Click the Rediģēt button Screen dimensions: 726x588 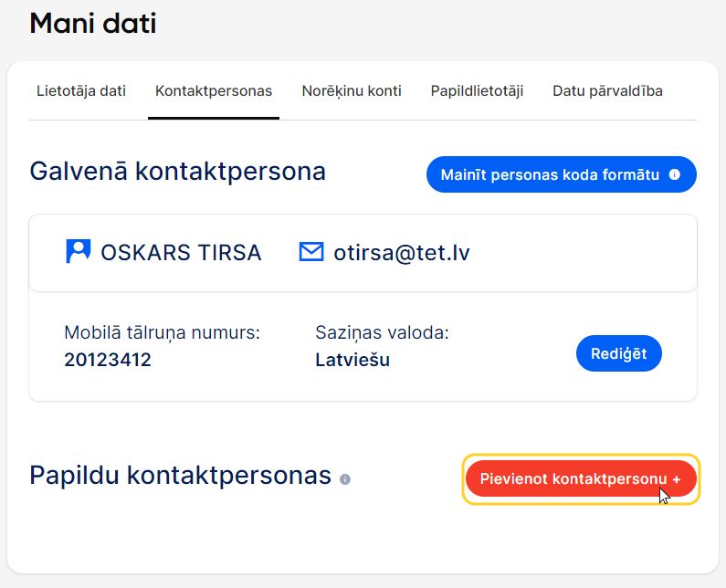(619, 353)
